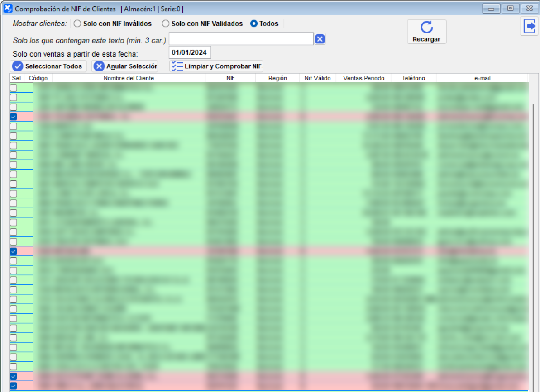Click the application icon in title bar
This screenshot has height=392, width=540.
coord(8,9)
